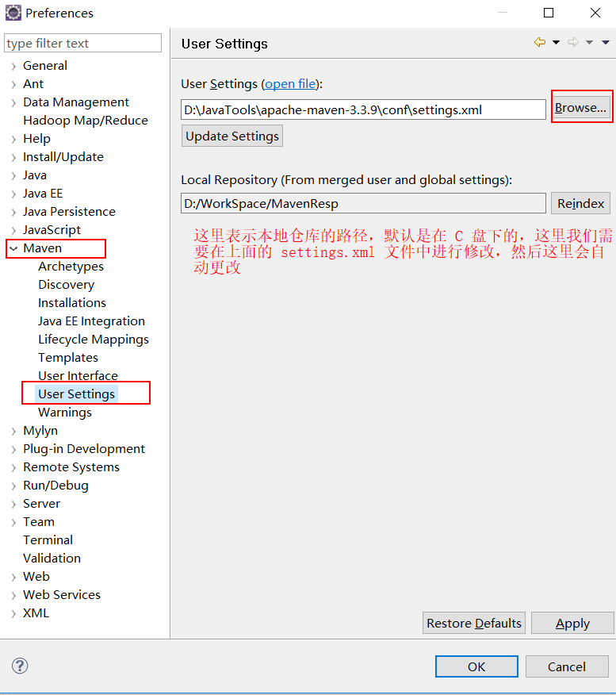Open the forward history dropdown arrow
This screenshot has height=695, width=616.
tap(589, 43)
